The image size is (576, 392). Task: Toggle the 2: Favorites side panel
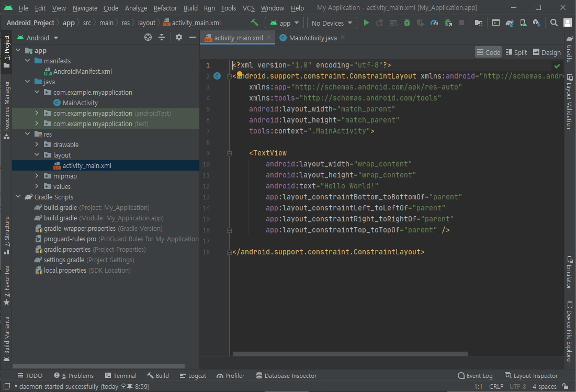(6, 285)
